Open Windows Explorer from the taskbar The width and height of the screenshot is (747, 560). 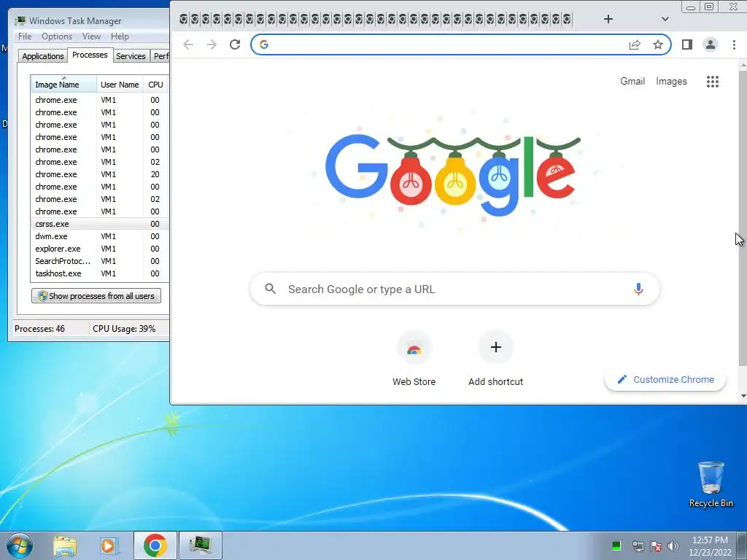pyautogui.click(x=65, y=546)
